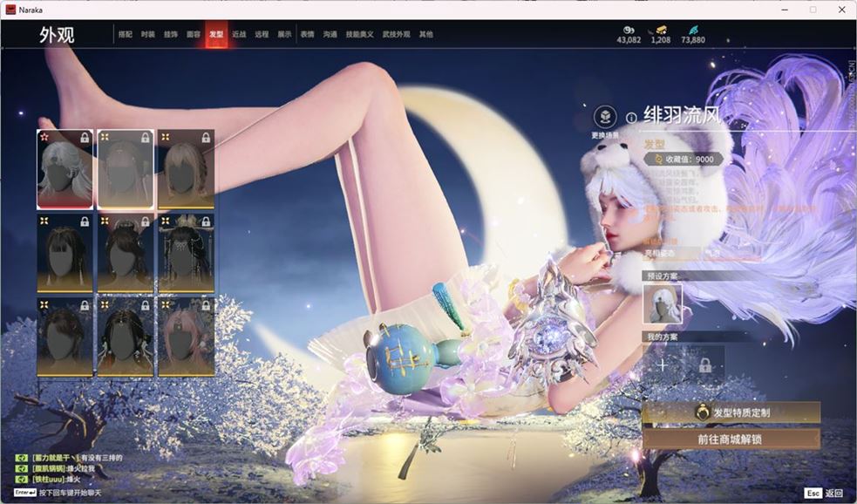Click the locked scheme slot under 我的方案
Viewport: 857px width, 504px height.
pos(705,365)
